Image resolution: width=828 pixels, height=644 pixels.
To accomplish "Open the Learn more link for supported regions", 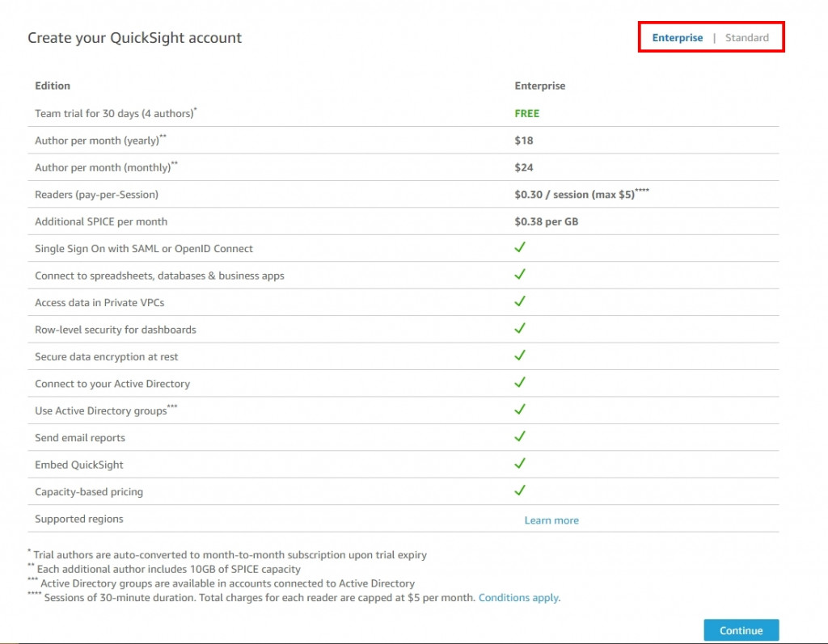I will coord(551,520).
